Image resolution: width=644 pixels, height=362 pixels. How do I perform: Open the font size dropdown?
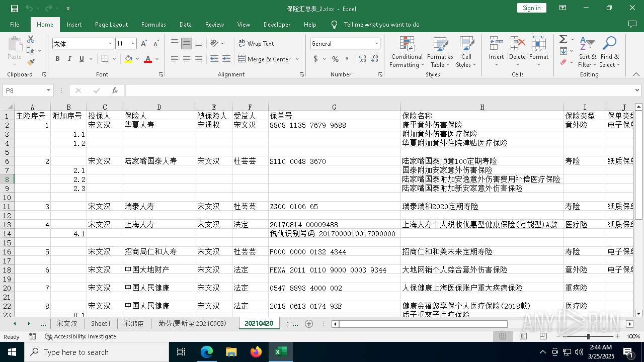tap(133, 44)
